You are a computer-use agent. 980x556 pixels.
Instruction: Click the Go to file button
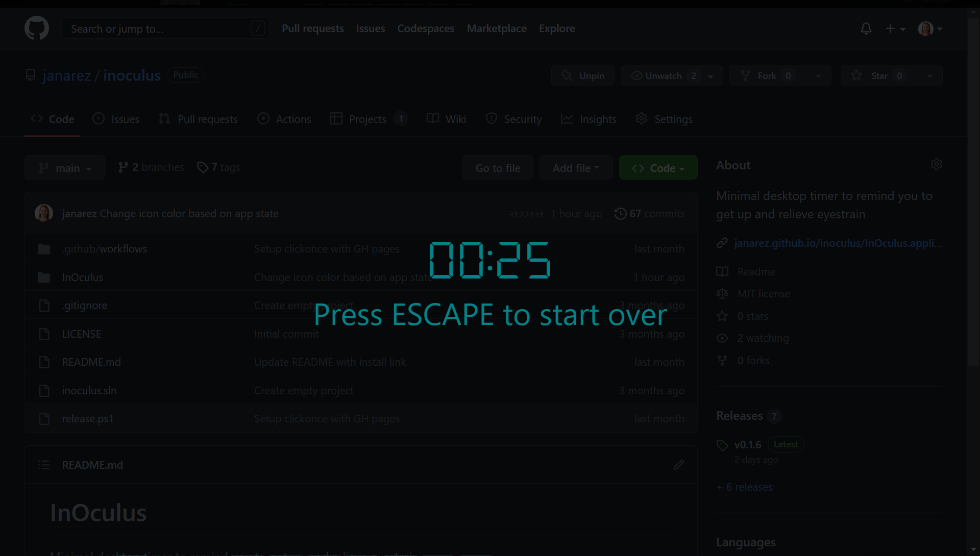[x=498, y=168]
